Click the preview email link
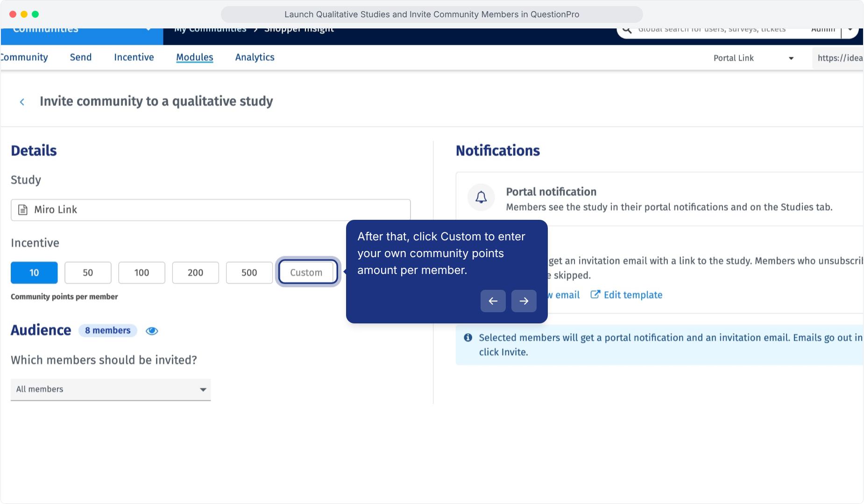The image size is (864, 504). pos(564,295)
